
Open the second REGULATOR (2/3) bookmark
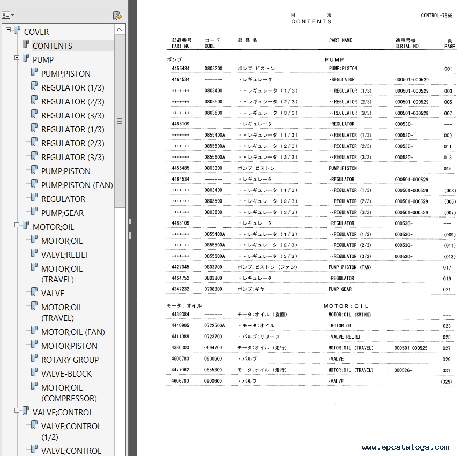click(72, 143)
